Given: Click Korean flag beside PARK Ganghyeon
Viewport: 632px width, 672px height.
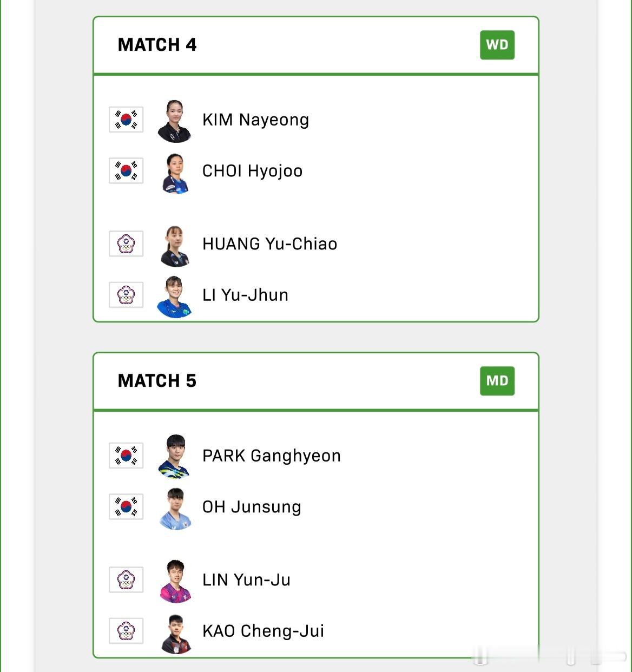Looking at the screenshot, I should point(126,456).
